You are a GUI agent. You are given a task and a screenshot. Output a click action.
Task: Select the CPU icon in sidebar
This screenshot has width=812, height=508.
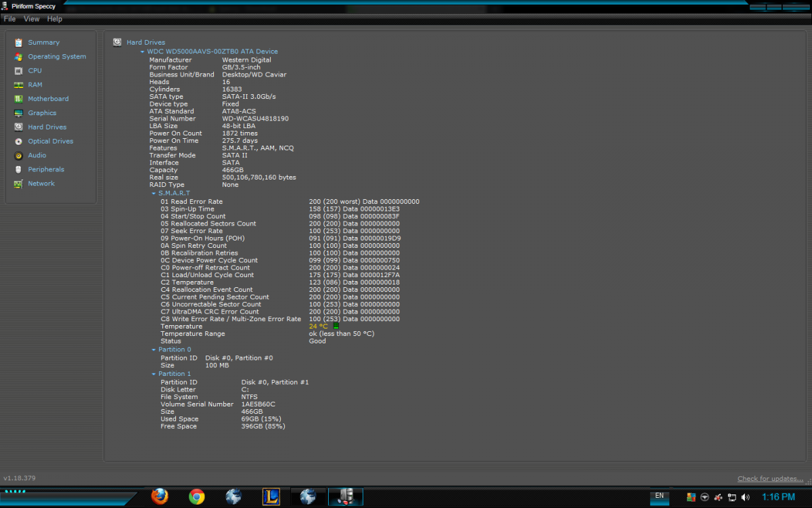[x=18, y=70]
